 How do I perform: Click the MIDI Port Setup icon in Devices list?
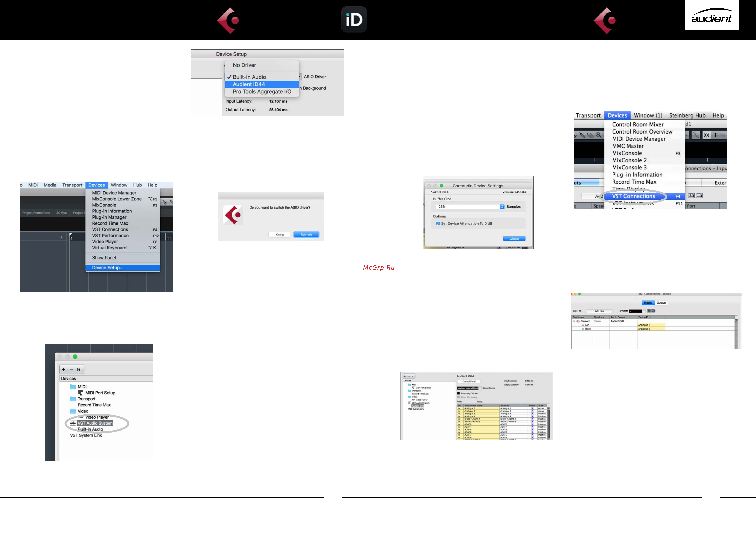[x=80, y=393]
